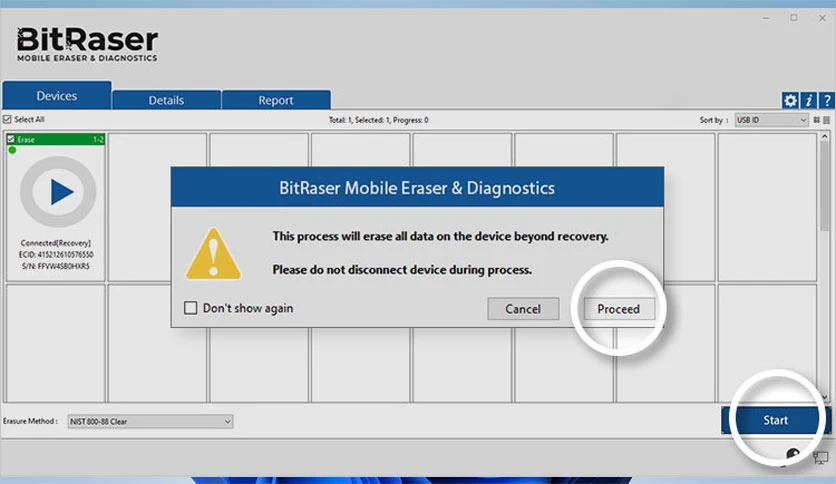The height and width of the screenshot is (484, 836).
Task: Click the Cancel button in dialog
Action: point(523,309)
